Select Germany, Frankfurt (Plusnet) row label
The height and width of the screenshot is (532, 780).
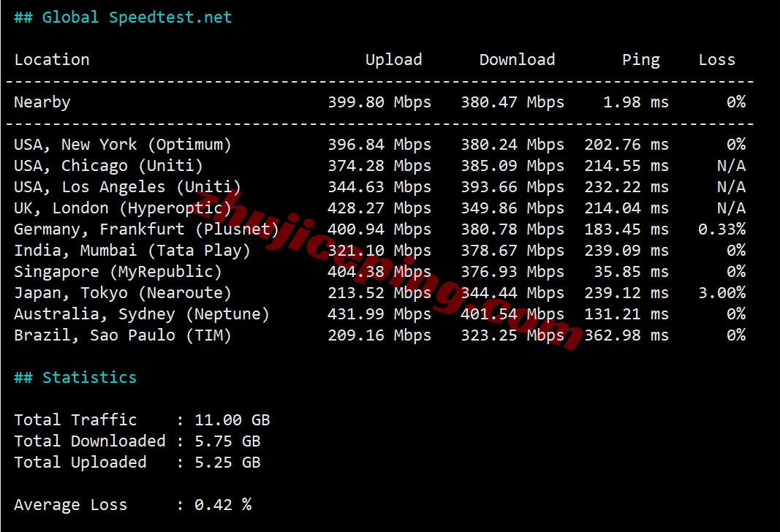[146, 229]
